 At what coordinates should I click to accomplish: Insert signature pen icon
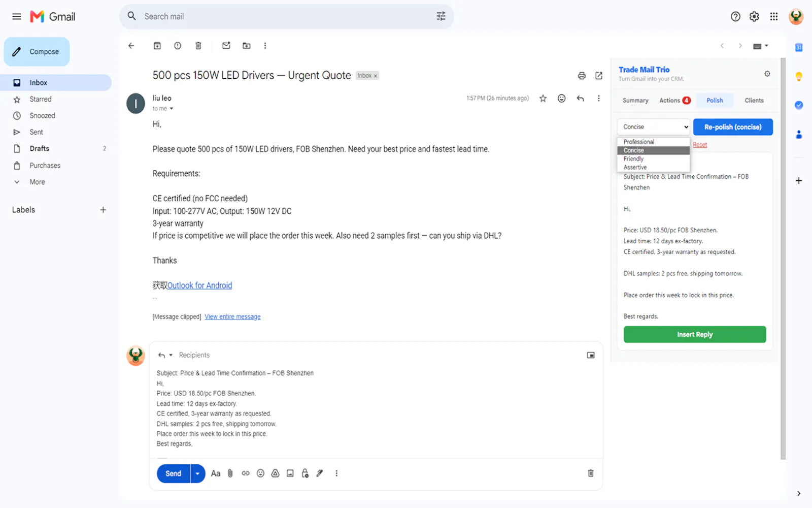(320, 473)
